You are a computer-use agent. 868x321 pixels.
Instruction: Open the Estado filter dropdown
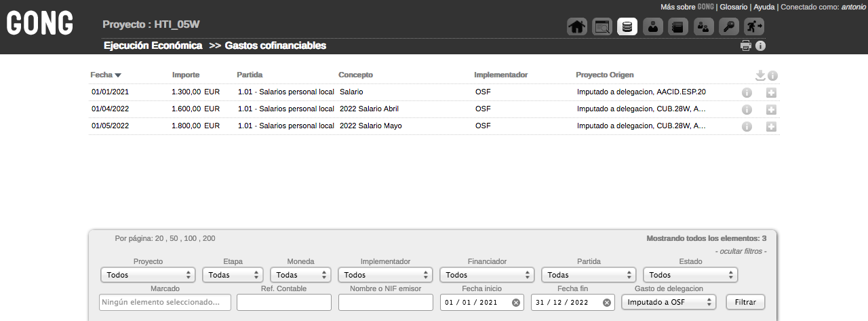[690, 275]
